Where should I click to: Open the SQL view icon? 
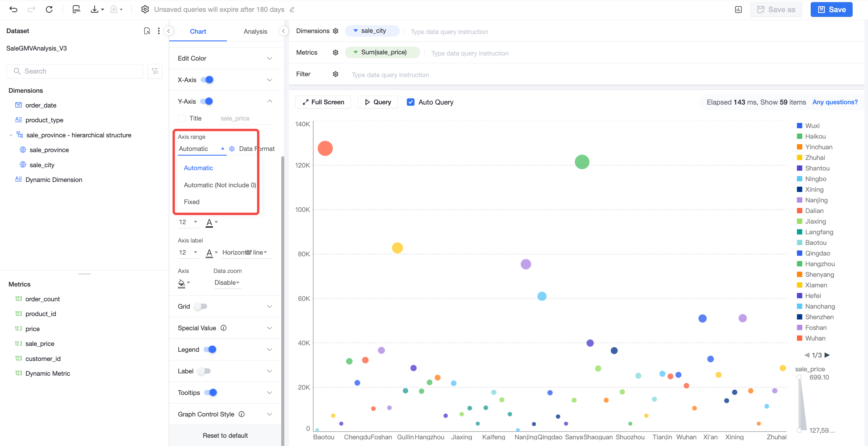coord(77,9)
